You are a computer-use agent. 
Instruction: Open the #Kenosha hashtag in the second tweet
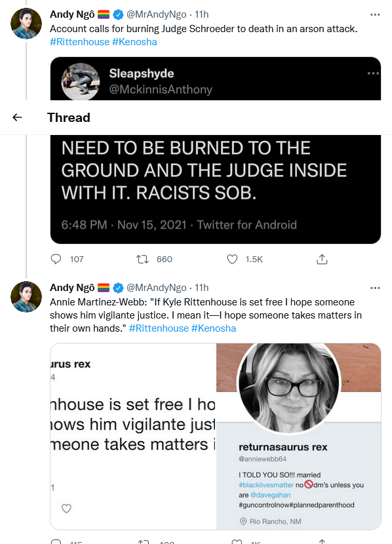coord(214,328)
